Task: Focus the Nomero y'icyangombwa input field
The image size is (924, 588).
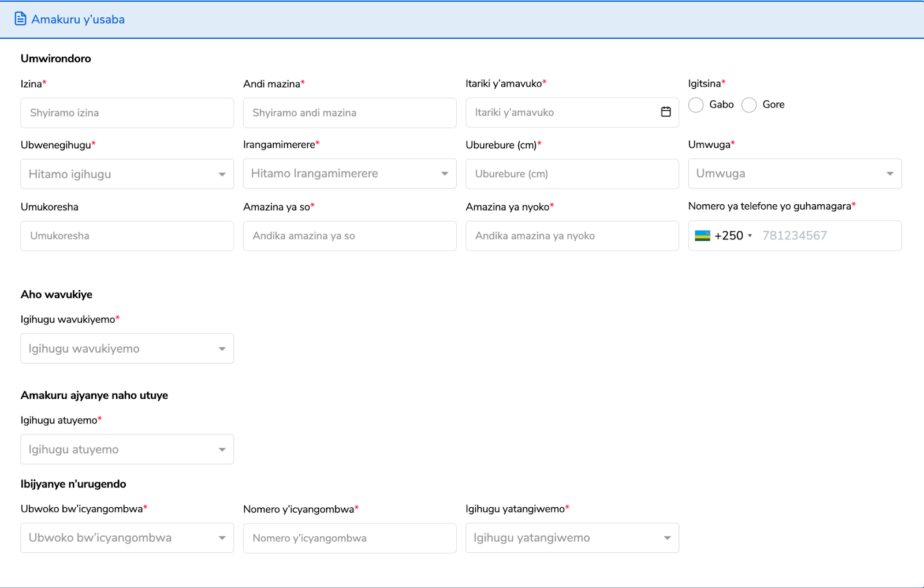Action: click(349, 538)
